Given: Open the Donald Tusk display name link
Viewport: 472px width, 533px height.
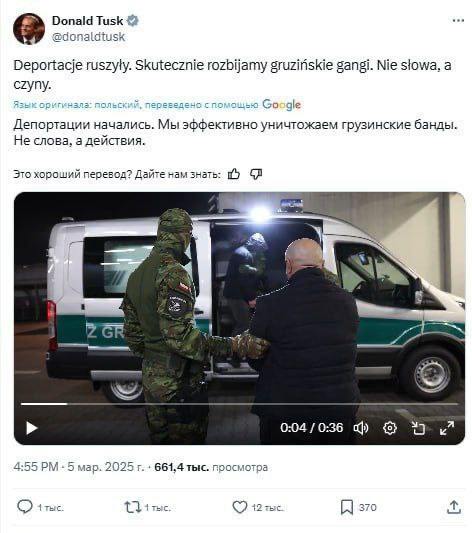Looking at the screenshot, I should [x=87, y=21].
